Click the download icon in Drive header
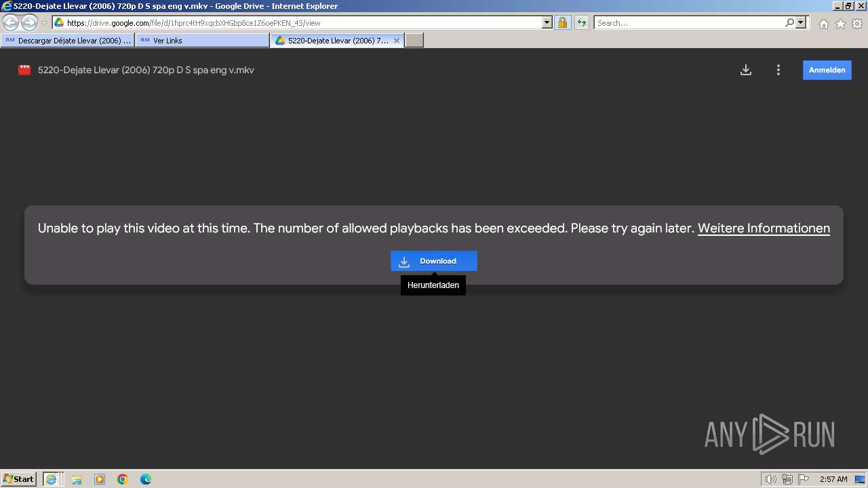Viewport: 868px width, 488px height. (x=746, y=70)
